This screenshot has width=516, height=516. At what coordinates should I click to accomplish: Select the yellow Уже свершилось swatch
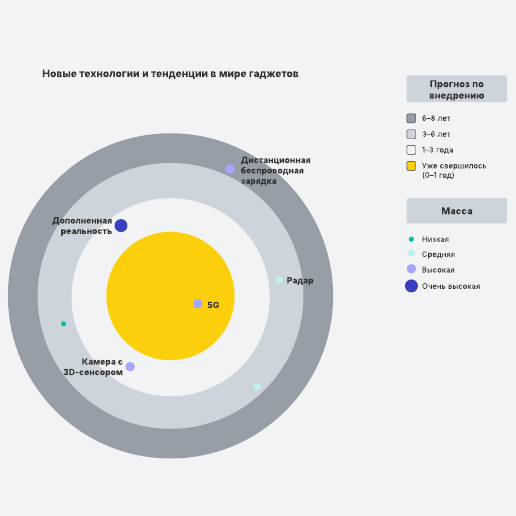coord(411,166)
